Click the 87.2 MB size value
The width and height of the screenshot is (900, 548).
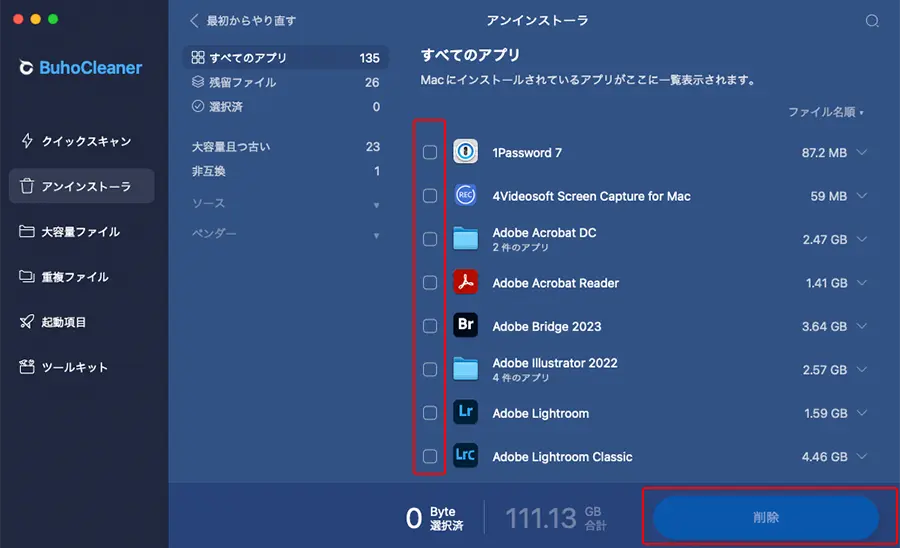(x=824, y=153)
